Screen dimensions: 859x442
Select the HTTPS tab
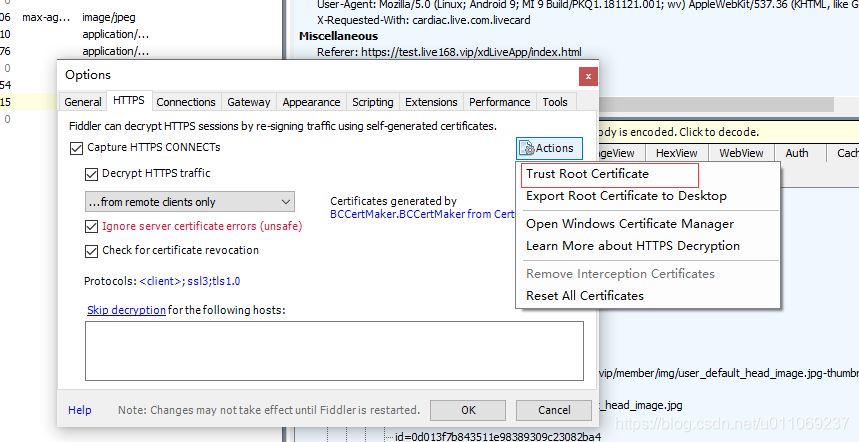pos(129,101)
